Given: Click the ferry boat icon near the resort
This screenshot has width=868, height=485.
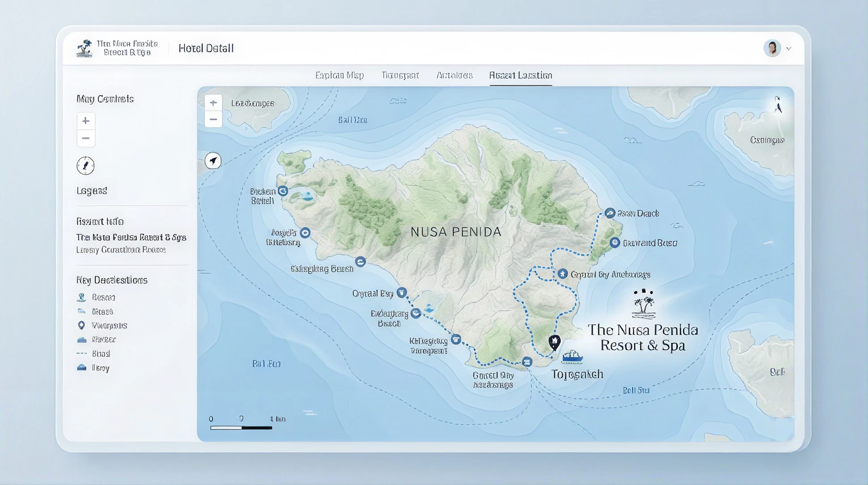Looking at the screenshot, I should click(x=572, y=357).
